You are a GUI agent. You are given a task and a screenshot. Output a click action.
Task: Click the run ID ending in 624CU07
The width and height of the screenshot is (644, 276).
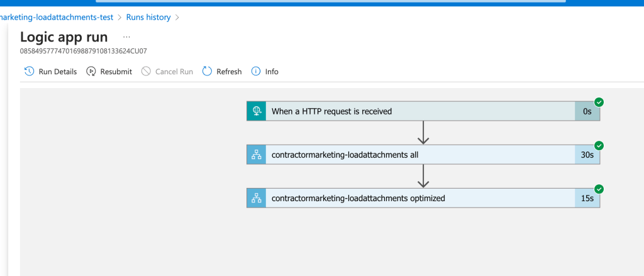pyautogui.click(x=84, y=52)
